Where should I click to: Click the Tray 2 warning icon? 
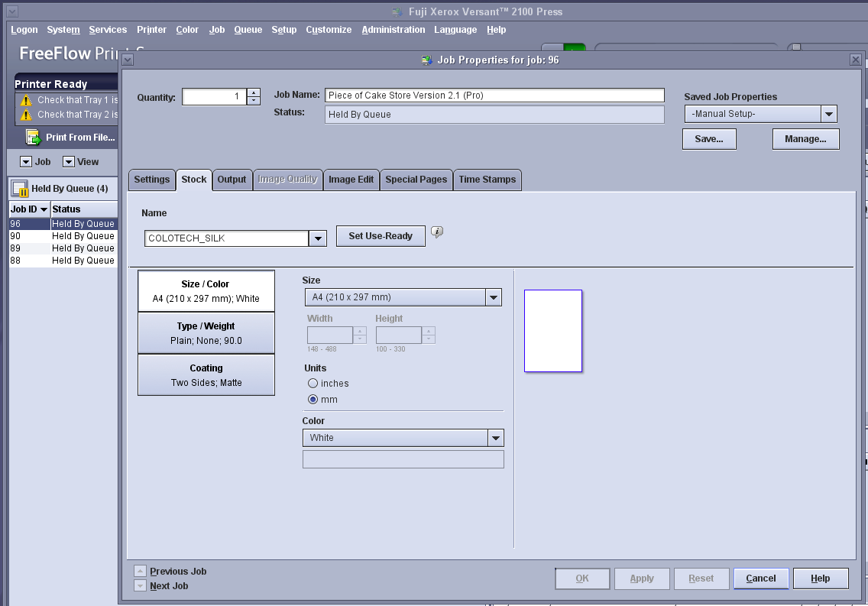point(27,115)
